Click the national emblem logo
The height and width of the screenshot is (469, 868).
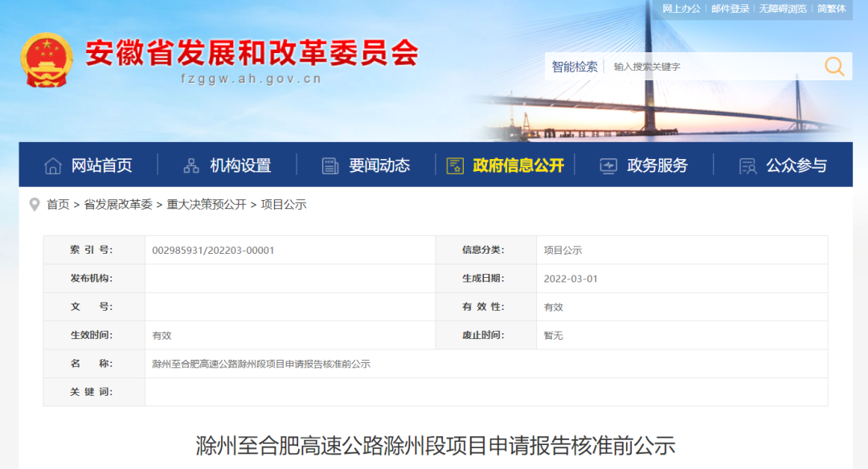pos(46,60)
